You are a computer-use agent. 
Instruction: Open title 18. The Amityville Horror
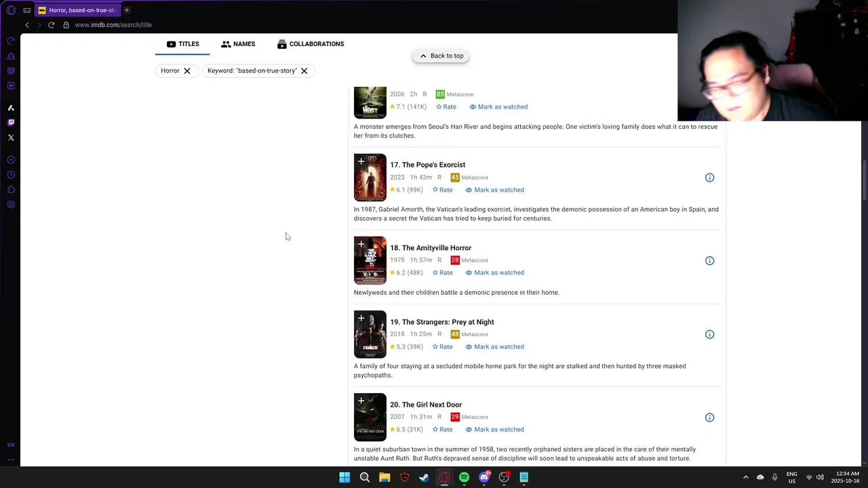[x=431, y=248]
